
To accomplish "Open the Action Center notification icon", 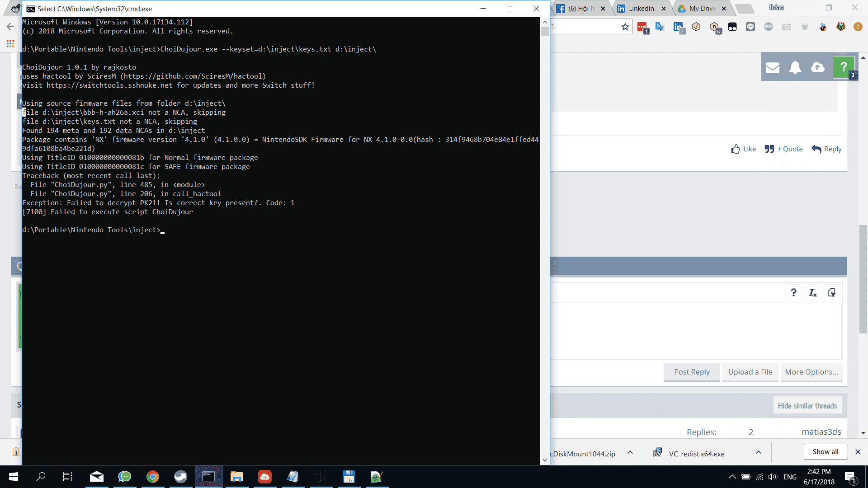I will coord(850,477).
